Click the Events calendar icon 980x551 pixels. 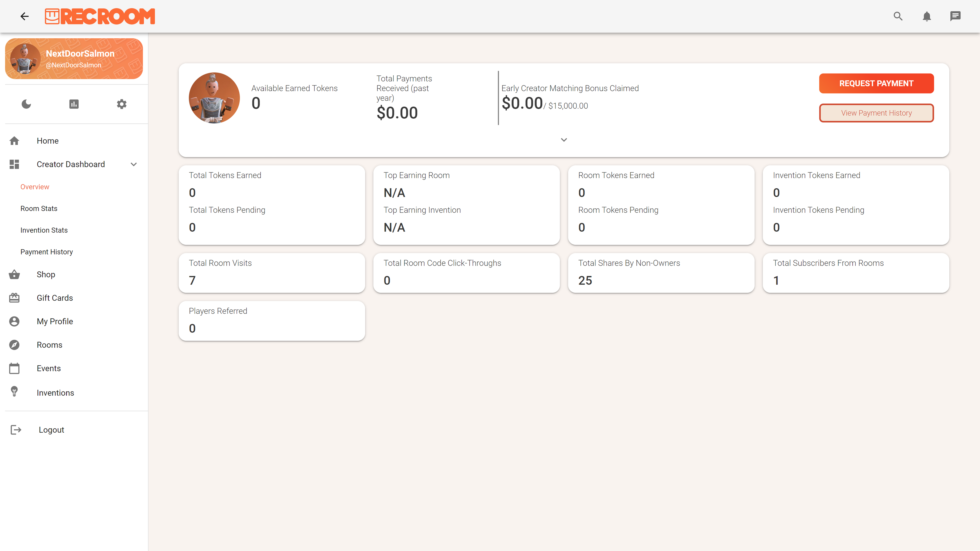[14, 368]
